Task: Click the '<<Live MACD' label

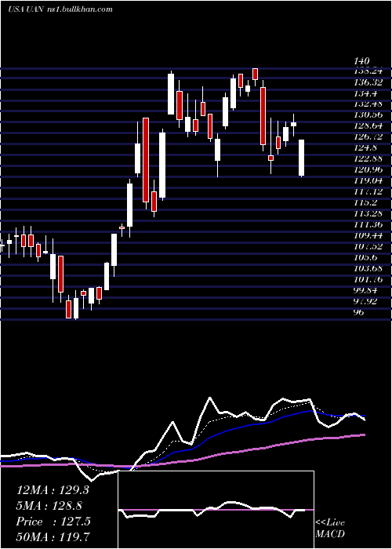Action: click(330, 529)
